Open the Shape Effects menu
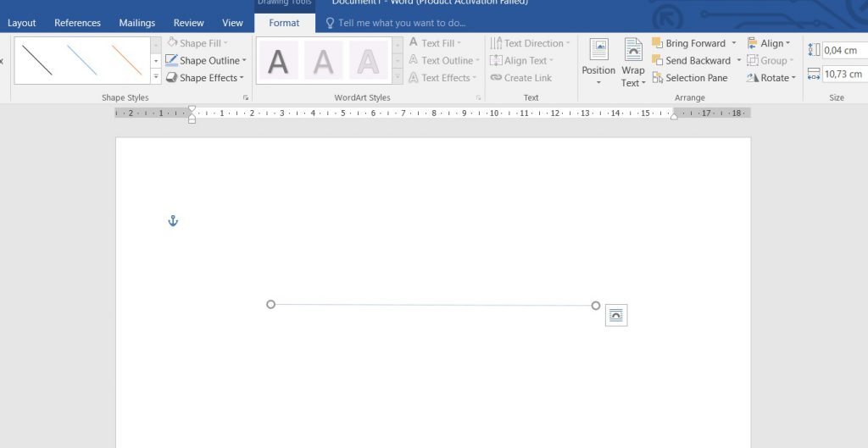 pos(205,77)
